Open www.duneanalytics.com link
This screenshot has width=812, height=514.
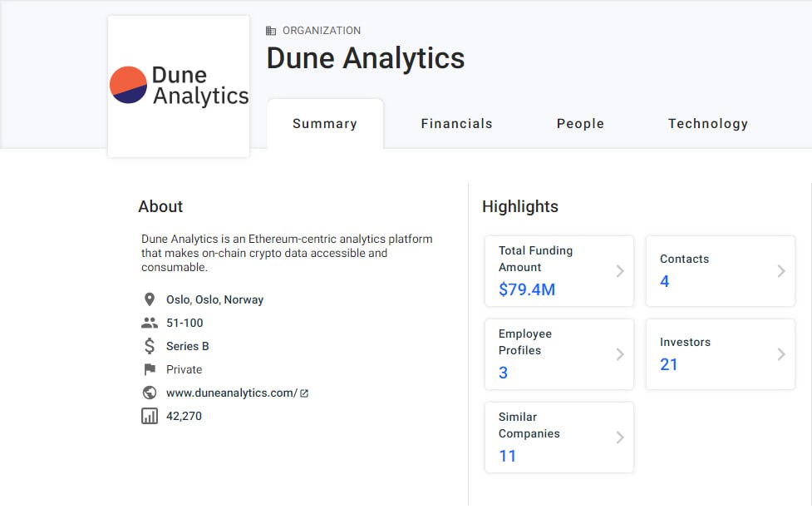231,393
